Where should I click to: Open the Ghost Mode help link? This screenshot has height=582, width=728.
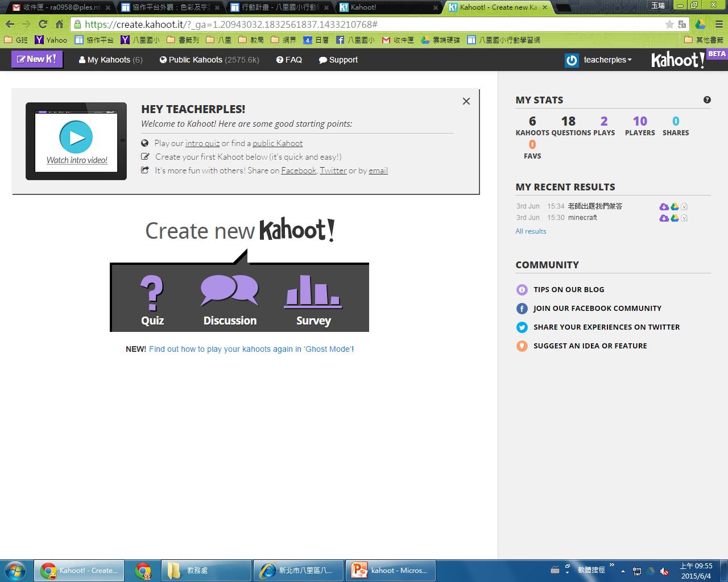tap(251, 349)
